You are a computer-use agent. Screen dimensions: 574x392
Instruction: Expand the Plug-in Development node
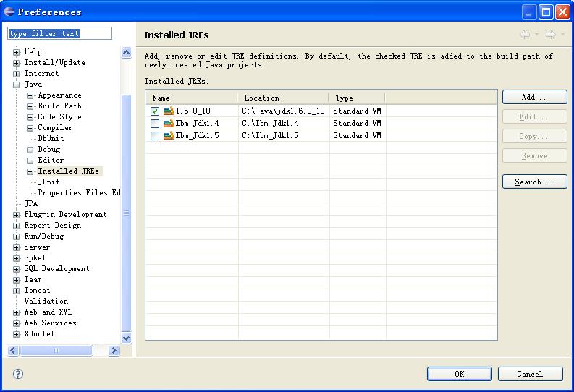coord(16,215)
